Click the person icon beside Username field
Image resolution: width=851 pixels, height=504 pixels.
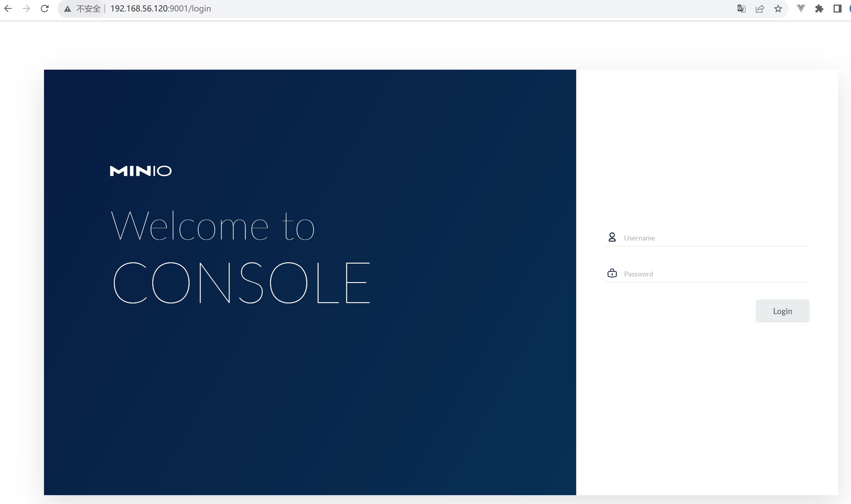612,237
